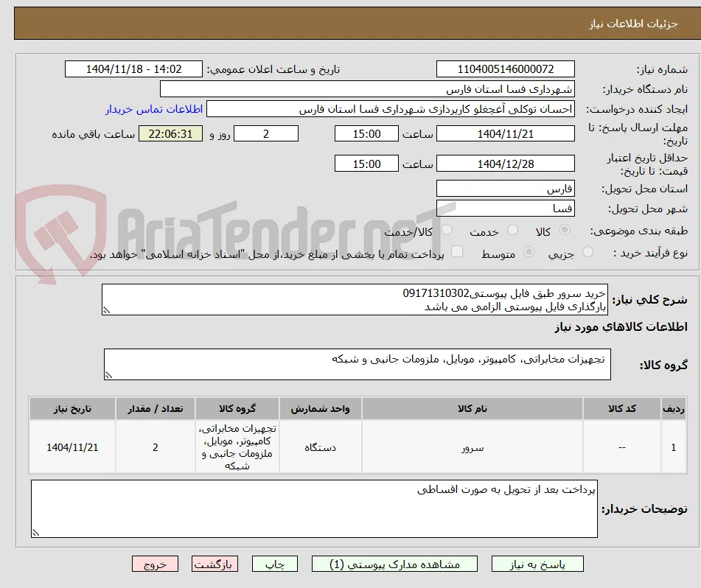Grab the resize handle of گروه کالا textarea

108,375
